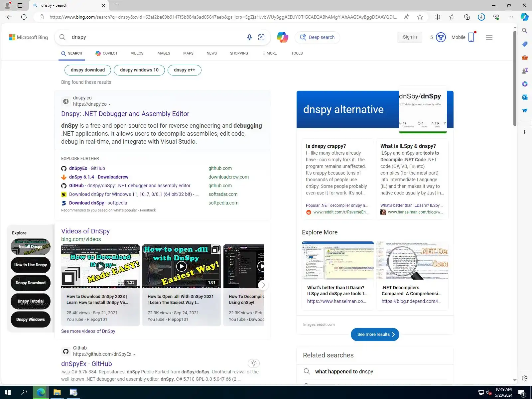532x399 pixels.
Task: Click 'See more videos of DnSpy' link
Action: 88,331
